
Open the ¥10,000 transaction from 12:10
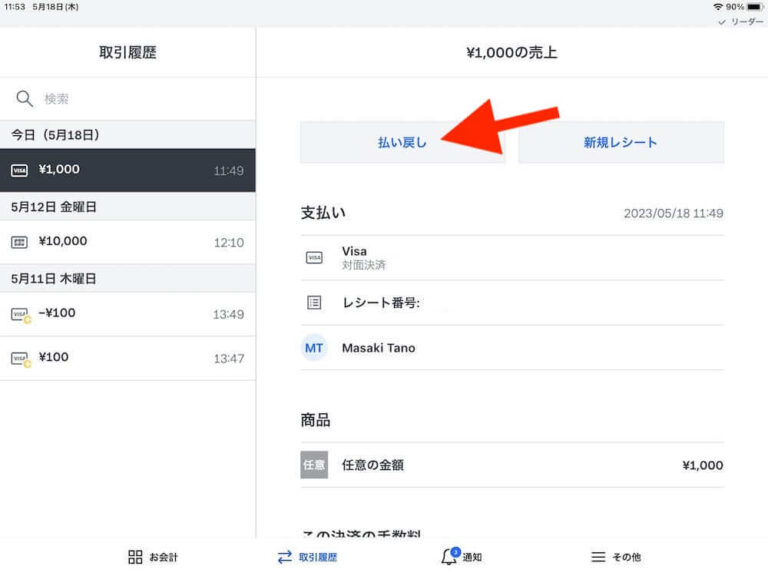(127, 241)
